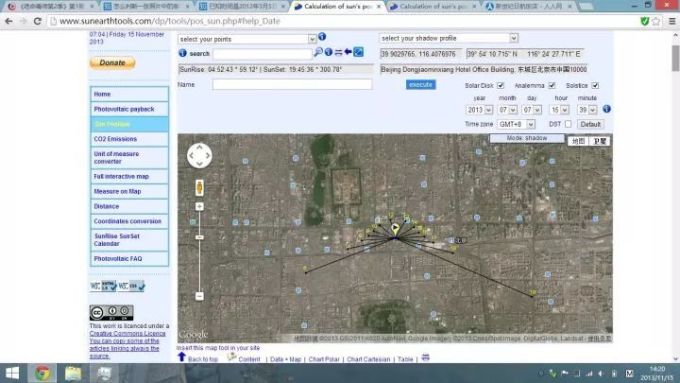The image size is (680, 383).
Task: Click the info icon next to minute dropdown
Action: [x=606, y=109]
